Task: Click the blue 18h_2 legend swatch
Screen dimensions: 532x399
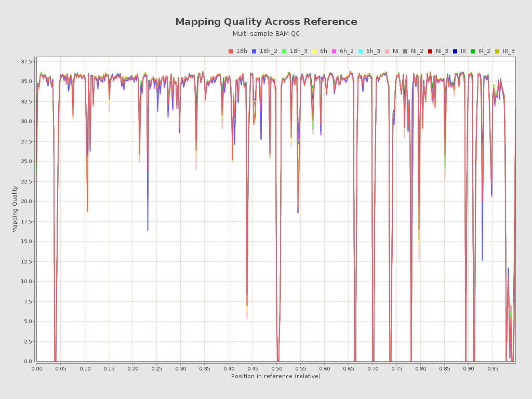Action: click(x=254, y=51)
